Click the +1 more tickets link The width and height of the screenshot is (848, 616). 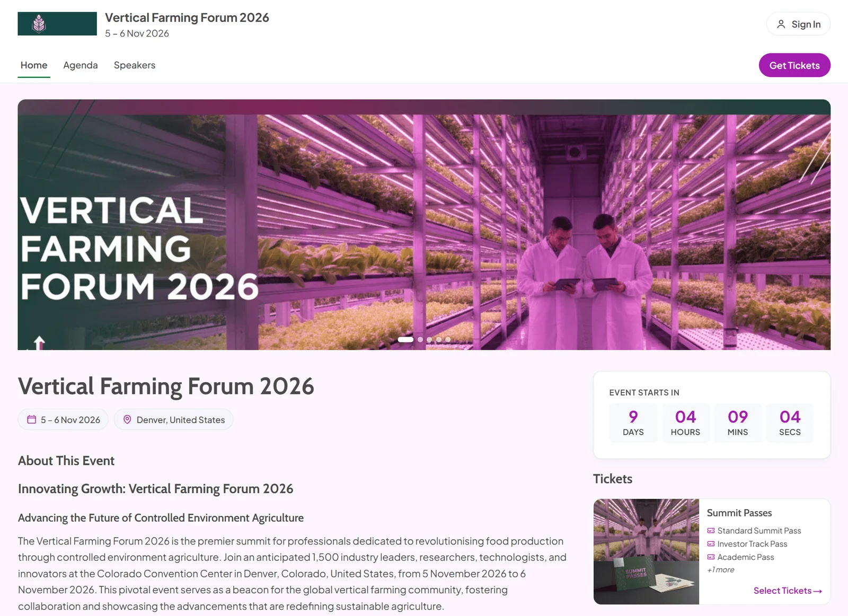pyautogui.click(x=720, y=570)
